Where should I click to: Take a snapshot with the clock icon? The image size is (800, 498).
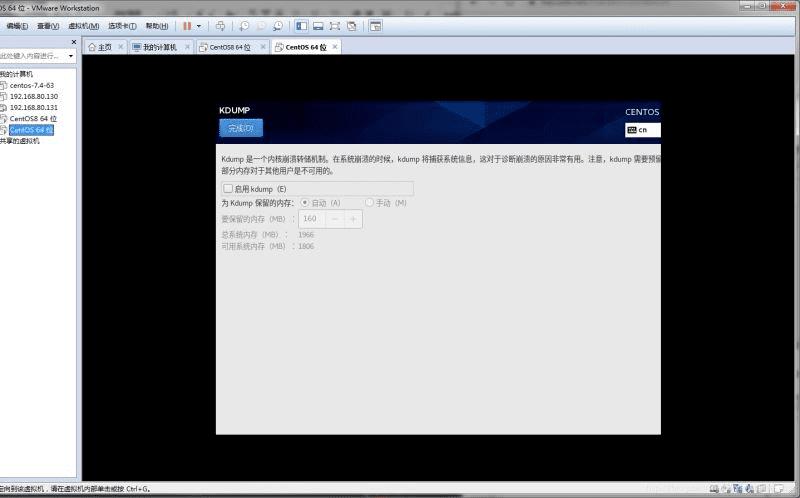coord(244,26)
